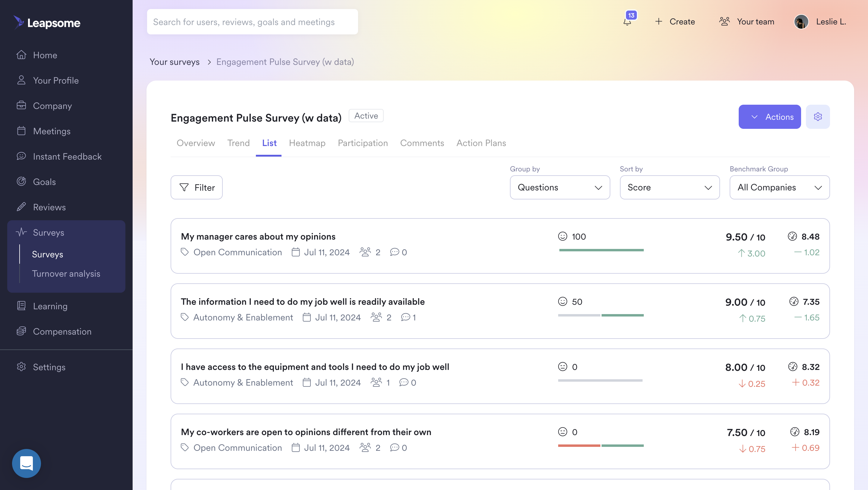Focus the search users and reviews field
Image resolution: width=868 pixels, height=490 pixels.
(x=252, y=22)
